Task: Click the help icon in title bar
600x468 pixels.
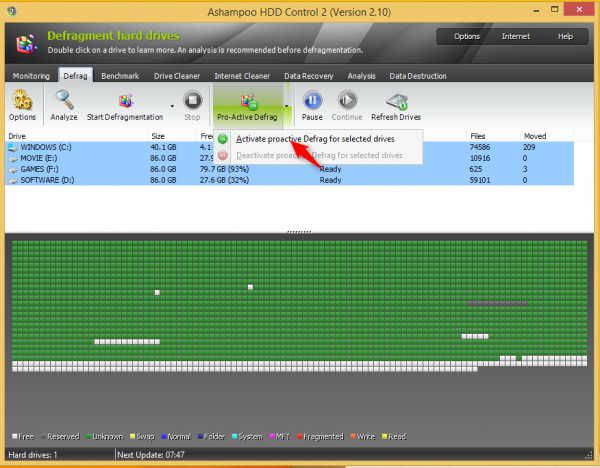Action: [x=11, y=11]
